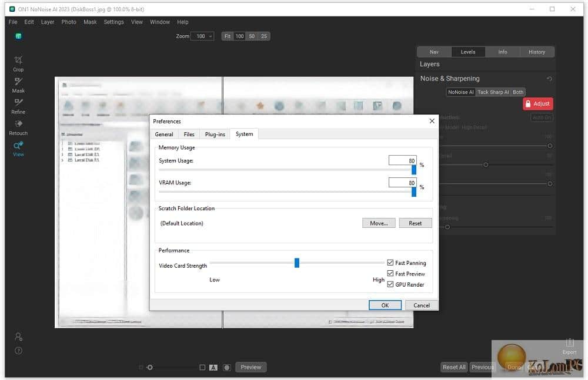Click the green ON1 logo icon under the File menu
This screenshot has height=380, width=588.
tap(18, 36)
